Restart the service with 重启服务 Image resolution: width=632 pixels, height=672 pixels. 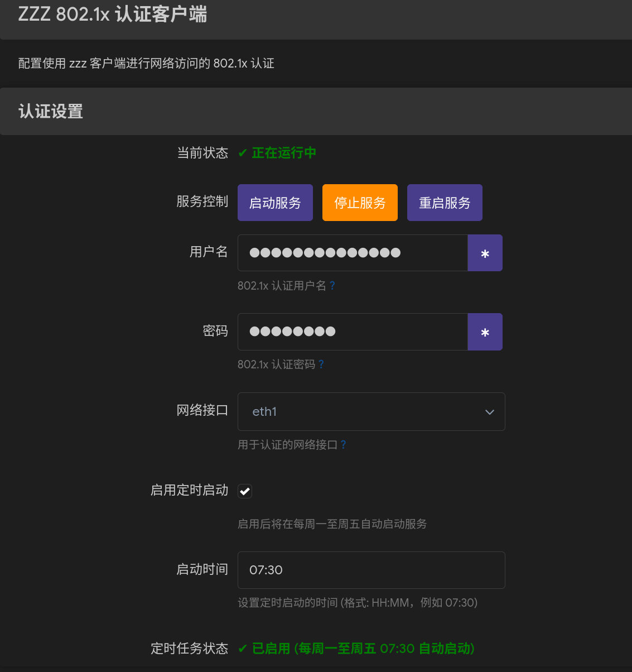point(445,203)
